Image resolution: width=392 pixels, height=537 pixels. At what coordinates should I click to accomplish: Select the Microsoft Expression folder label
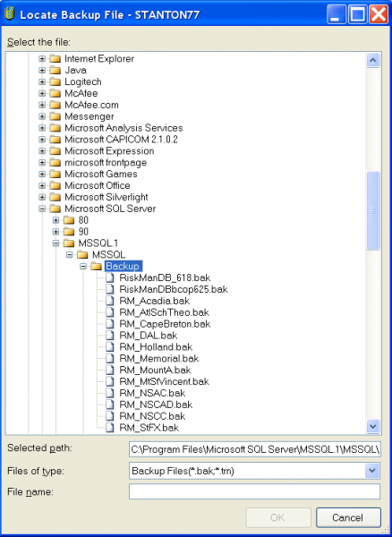109,151
